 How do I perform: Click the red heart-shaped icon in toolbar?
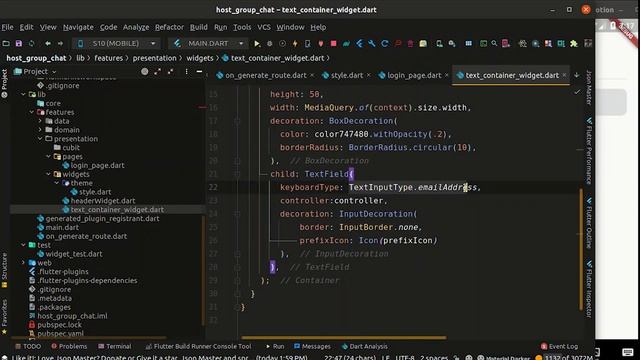(321, 43)
